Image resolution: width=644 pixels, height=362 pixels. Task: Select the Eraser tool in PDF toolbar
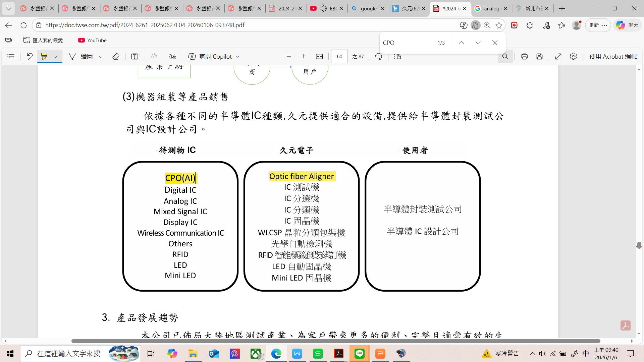116,56
